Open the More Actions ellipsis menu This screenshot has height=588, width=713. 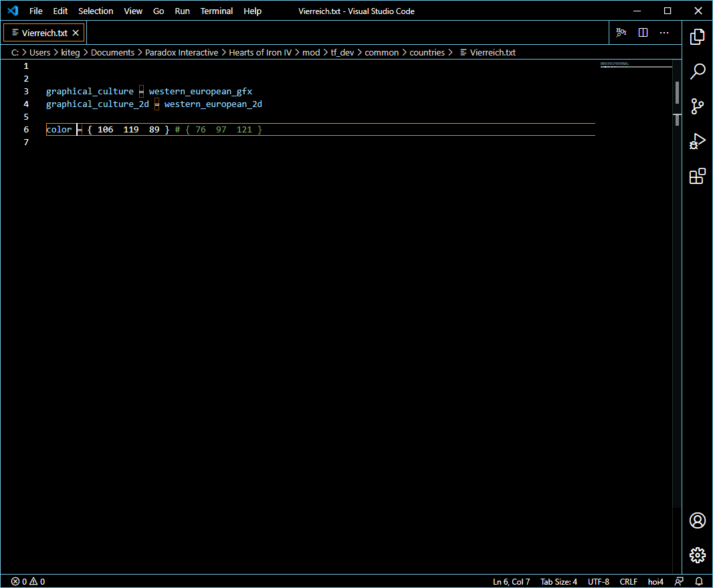[664, 32]
